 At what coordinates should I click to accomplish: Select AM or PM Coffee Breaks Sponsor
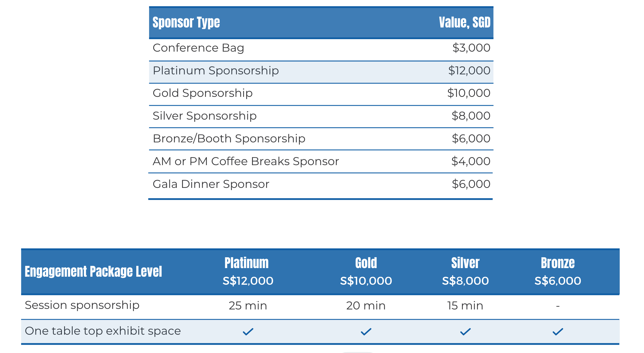[x=246, y=161]
